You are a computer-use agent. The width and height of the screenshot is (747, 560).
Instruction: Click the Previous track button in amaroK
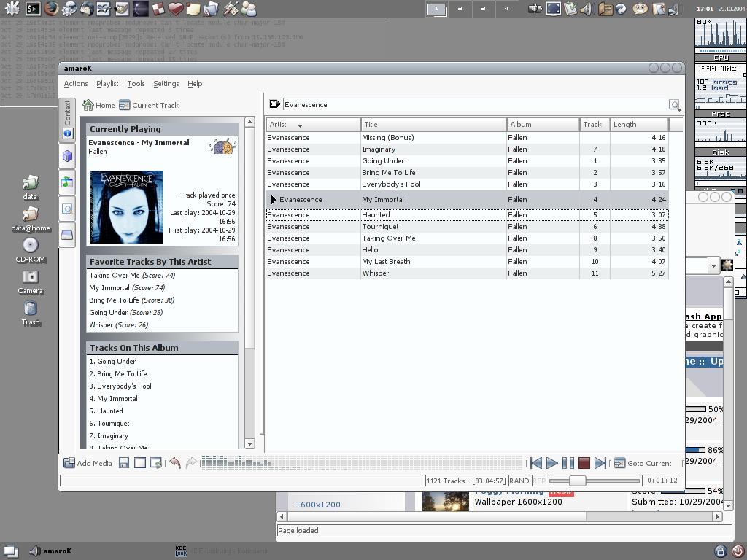pos(536,463)
